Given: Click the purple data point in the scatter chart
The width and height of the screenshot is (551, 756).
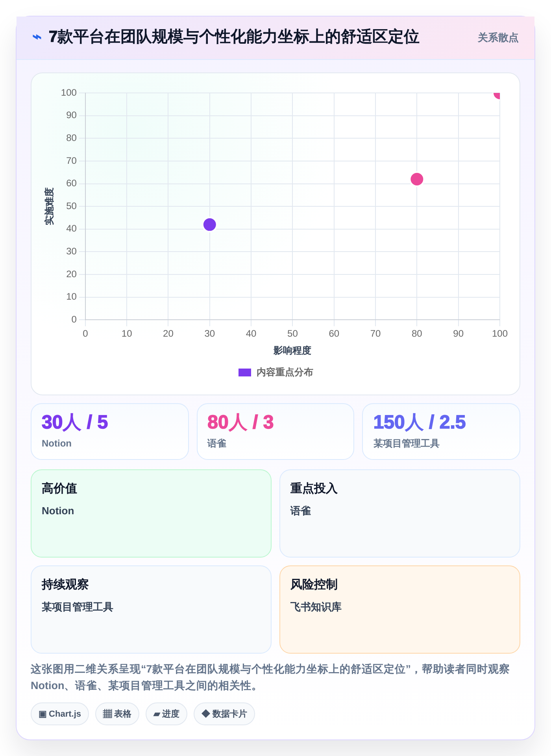Looking at the screenshot, I should [x=210, y=224].
